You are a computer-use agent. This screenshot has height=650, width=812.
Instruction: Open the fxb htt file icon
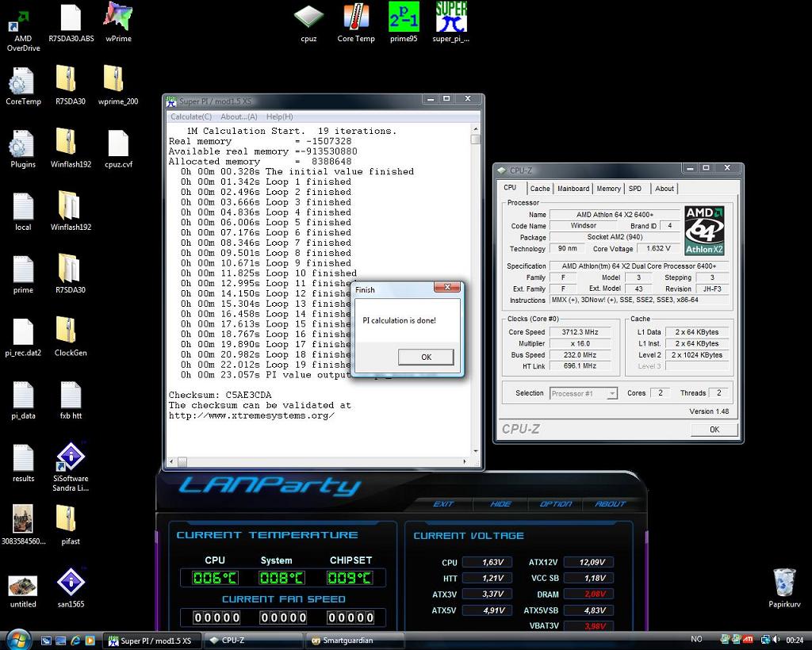[x=71, y=400]
